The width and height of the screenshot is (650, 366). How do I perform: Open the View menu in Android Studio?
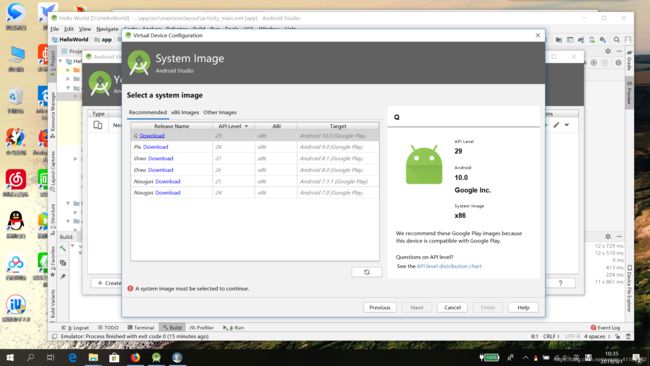[85, 29]
